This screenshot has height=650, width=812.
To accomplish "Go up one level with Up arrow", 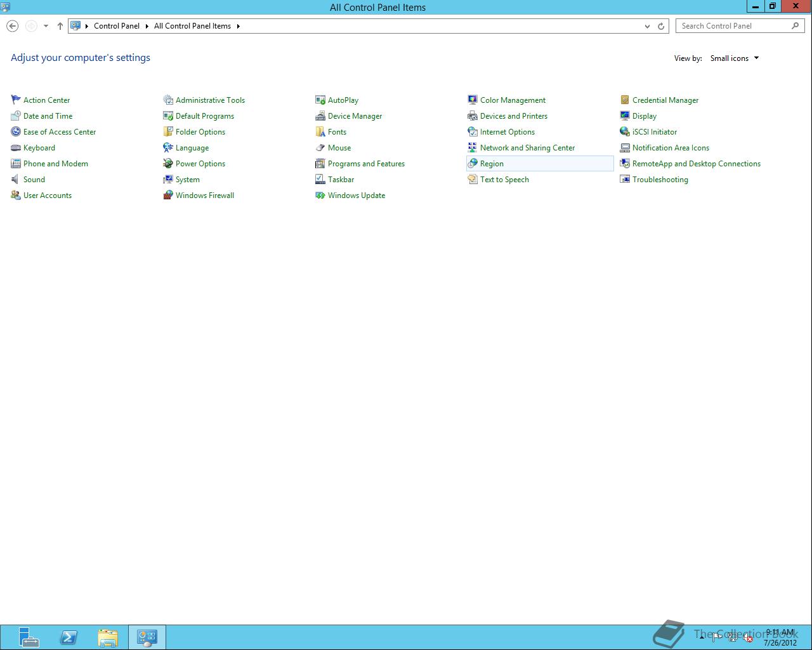I will pos(60,26).
